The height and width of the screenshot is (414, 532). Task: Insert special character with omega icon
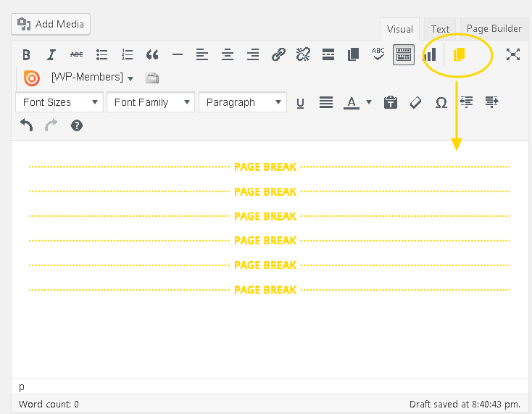click(441, 102)
